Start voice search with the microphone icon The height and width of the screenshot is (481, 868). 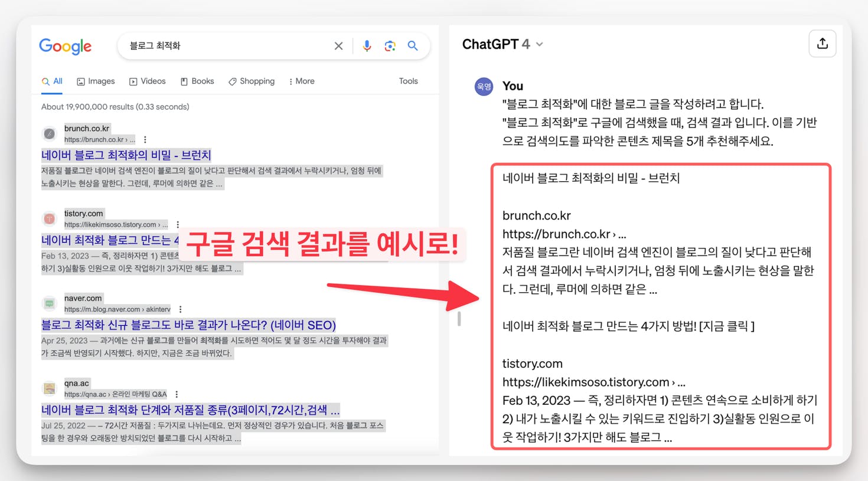point(367,46)
